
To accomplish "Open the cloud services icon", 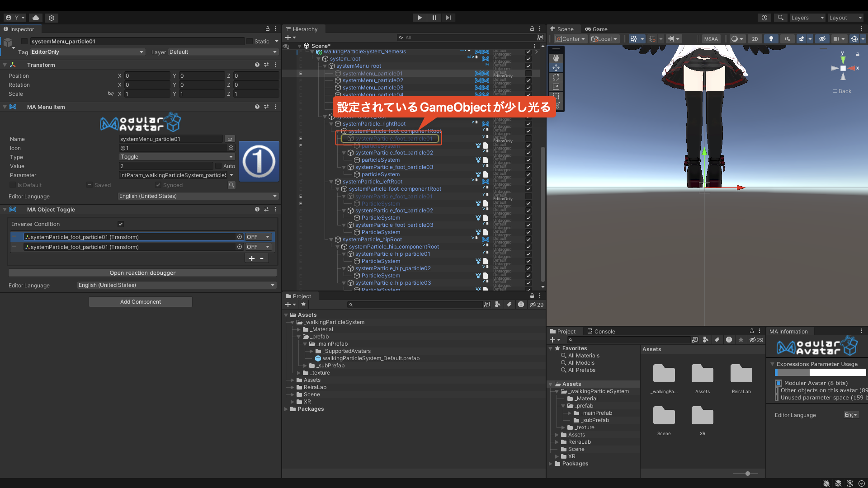I will click(x=36, y=18).
